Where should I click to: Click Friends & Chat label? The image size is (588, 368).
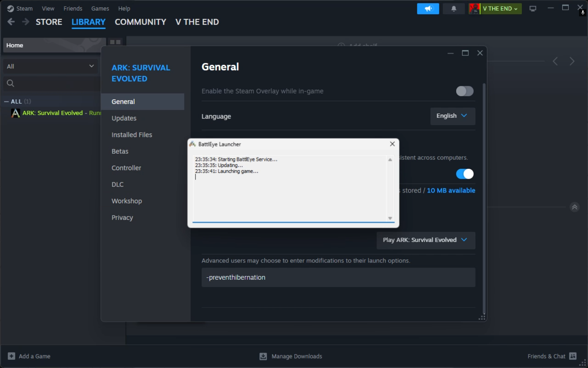[546, 357]
